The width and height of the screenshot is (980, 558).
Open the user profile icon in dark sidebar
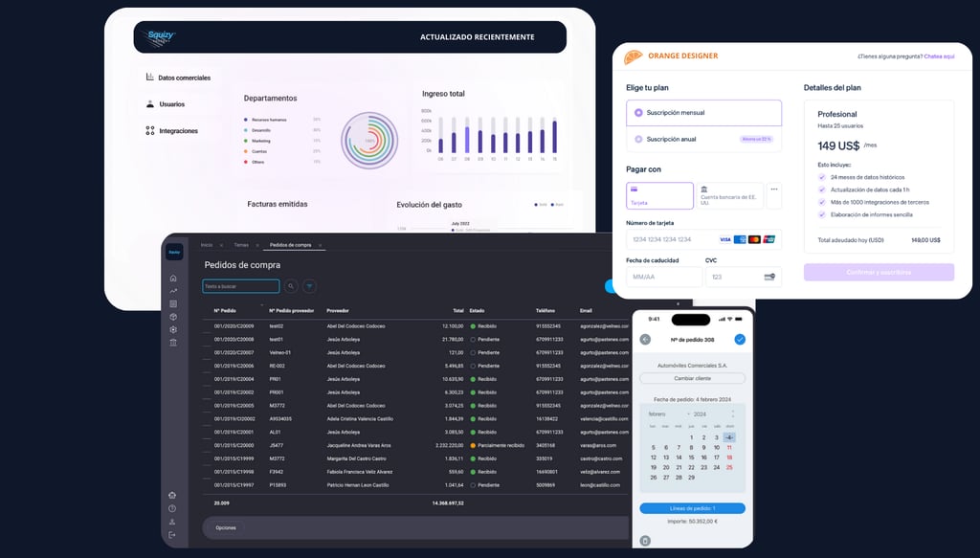point(172,522)
